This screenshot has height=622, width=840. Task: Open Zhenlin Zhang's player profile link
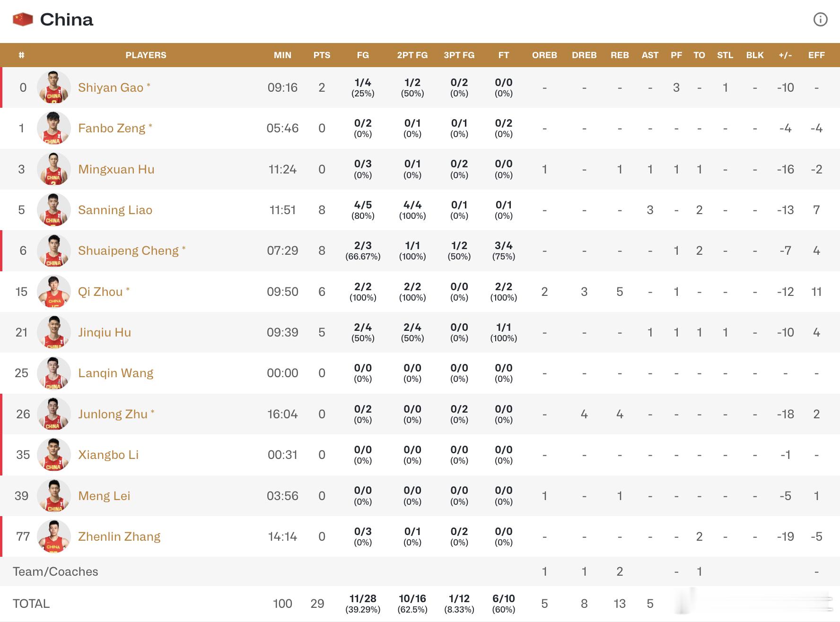119,536
